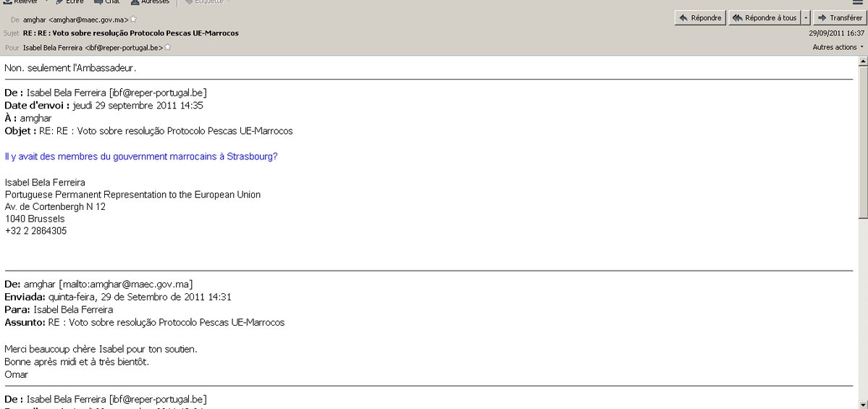The width and height of the screenshot is (868, 409).
Task: Expand the Répondre à tous dropdown arrow
Action: pyautogui.click(x=806, y=18)
